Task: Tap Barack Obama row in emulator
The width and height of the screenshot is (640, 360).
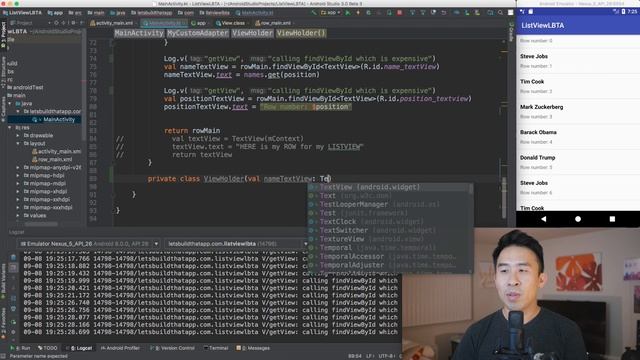Action: click(x=578, y=137)
